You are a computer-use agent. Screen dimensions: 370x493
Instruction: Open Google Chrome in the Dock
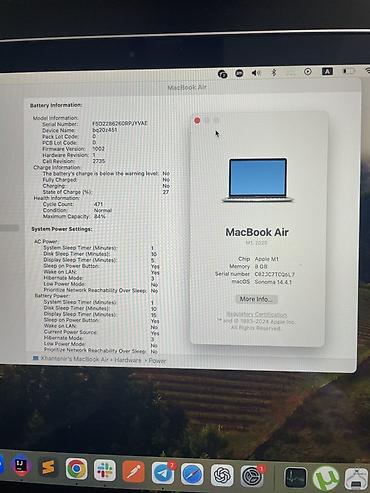pyautogui.click(x=76, y=469)
